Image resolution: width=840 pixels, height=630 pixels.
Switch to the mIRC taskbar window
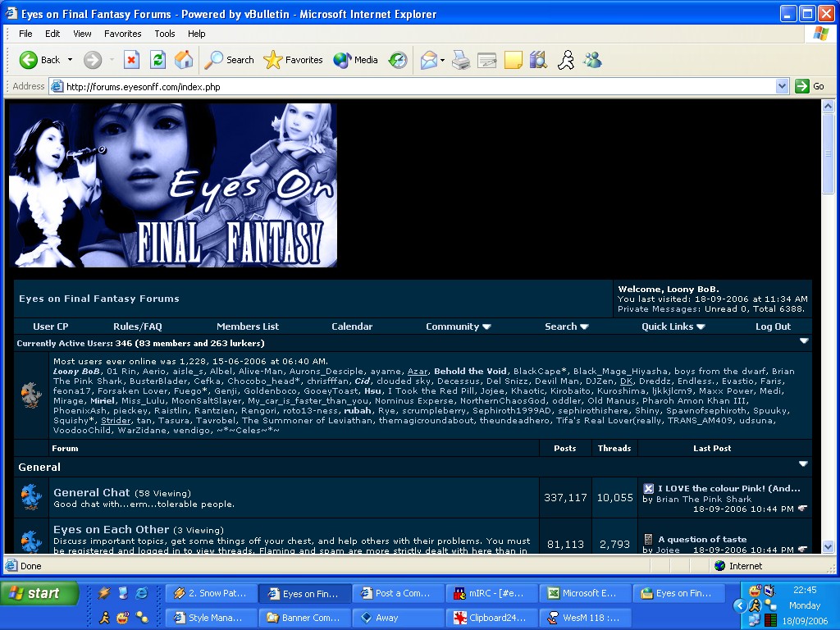(x=491, y=593)
